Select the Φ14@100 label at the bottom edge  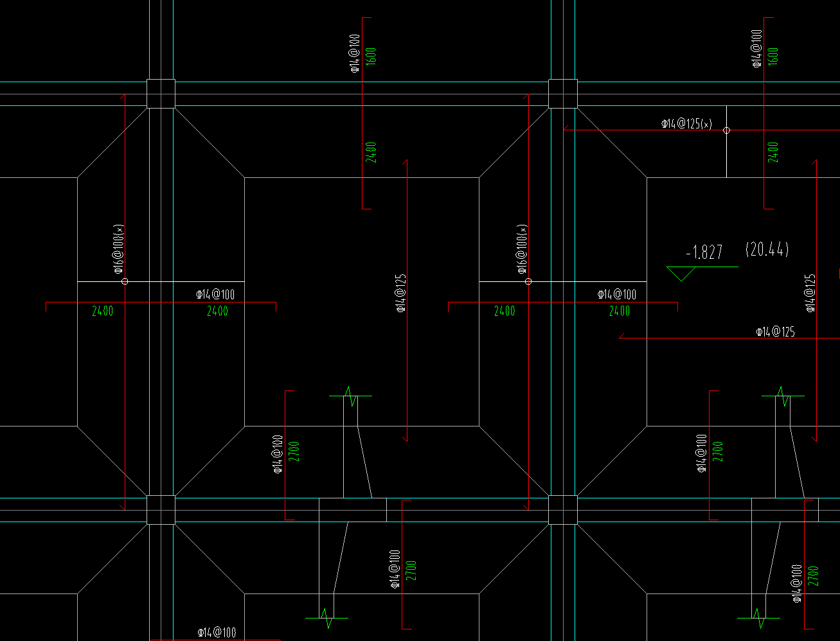[217, 633]
